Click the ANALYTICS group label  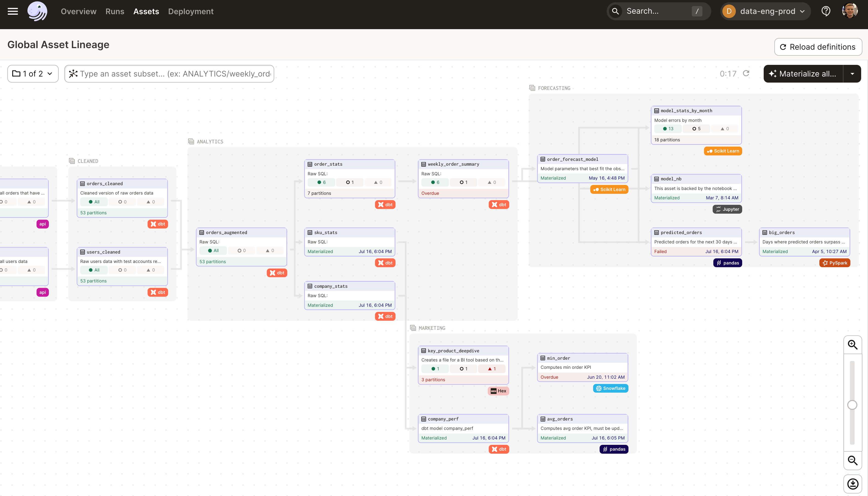click(210, 142)
